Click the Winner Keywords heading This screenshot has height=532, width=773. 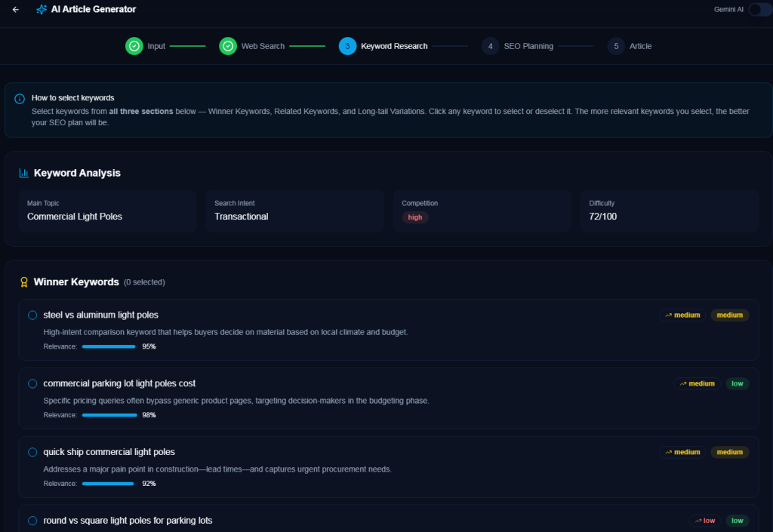[76, 281]
